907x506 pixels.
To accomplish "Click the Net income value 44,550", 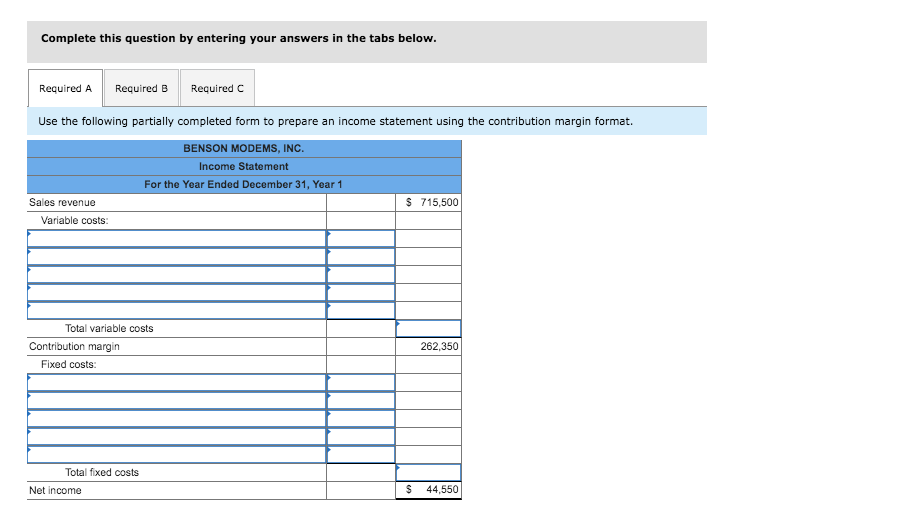I will tap(442, 489).
